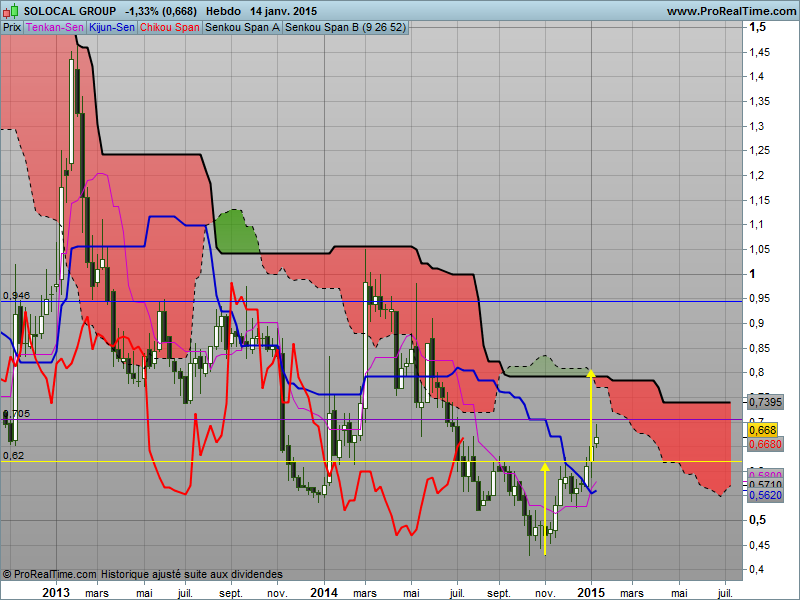Click the 2014 time axis label

[324, 592]
